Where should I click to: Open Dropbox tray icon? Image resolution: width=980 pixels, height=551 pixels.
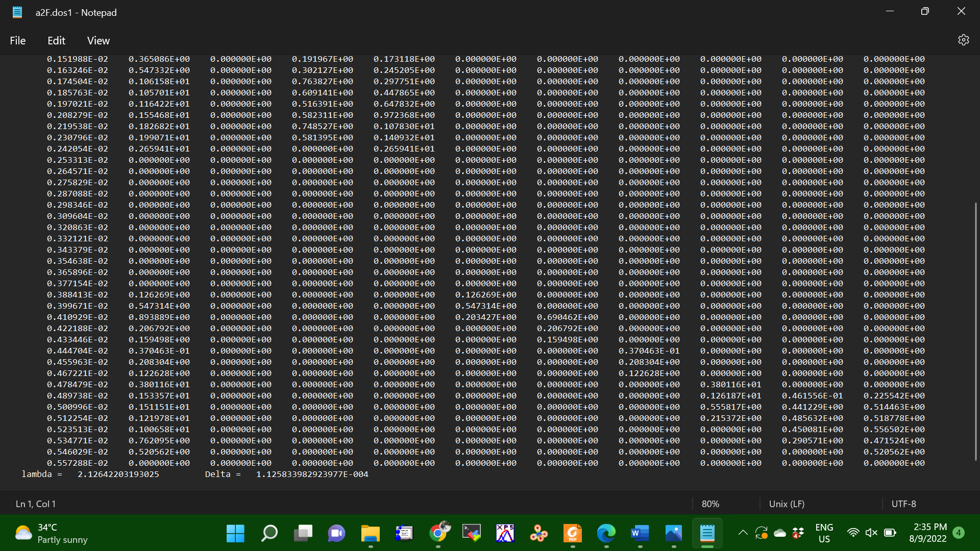798,533
